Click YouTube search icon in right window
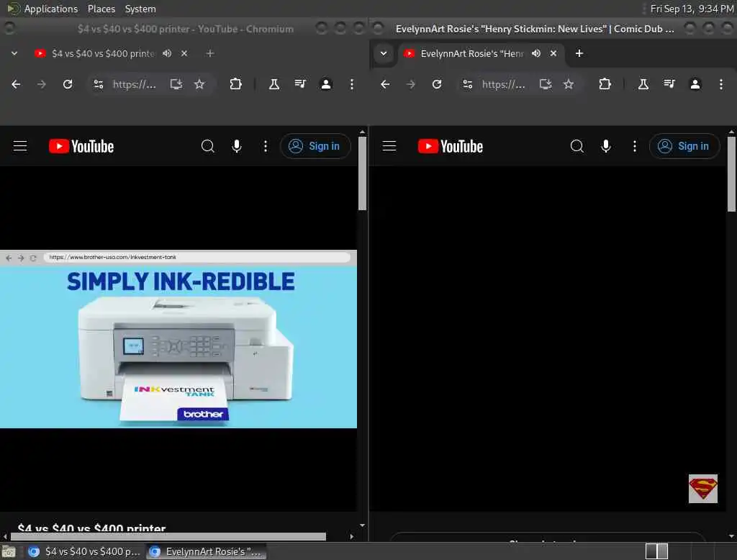This screenshot has width=737, height=560. pos(577,146)
